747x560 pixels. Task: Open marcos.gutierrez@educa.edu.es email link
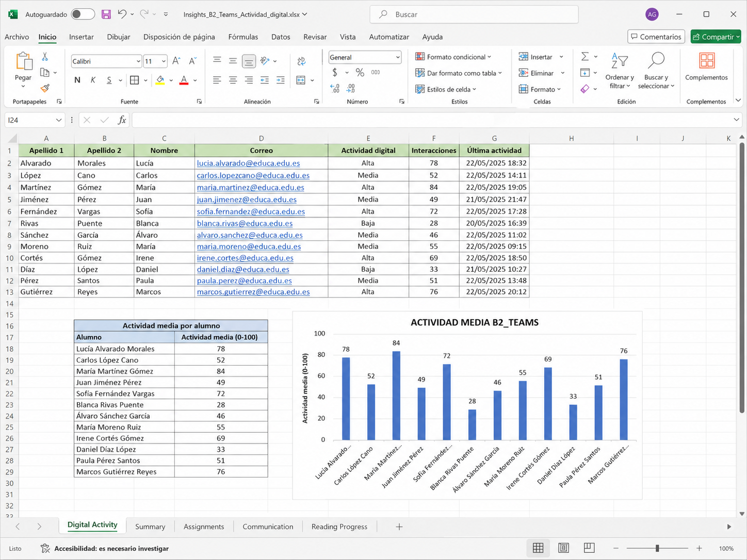pos(253,292)
